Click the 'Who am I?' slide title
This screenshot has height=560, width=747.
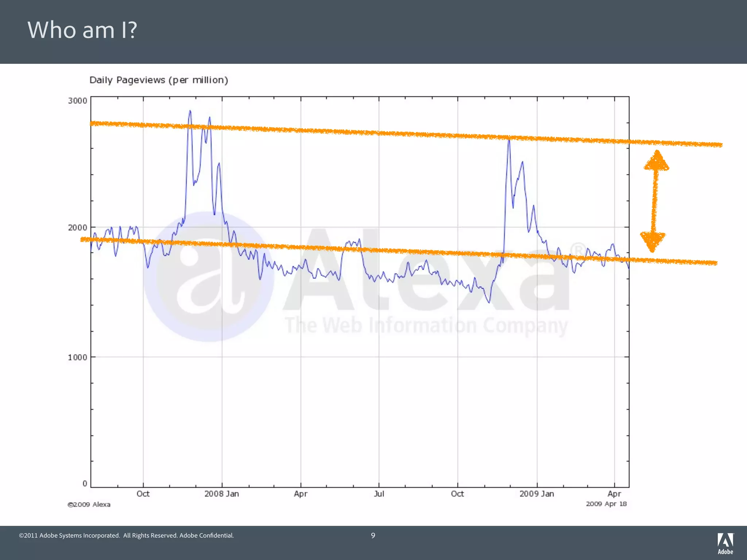click(82, 30)
